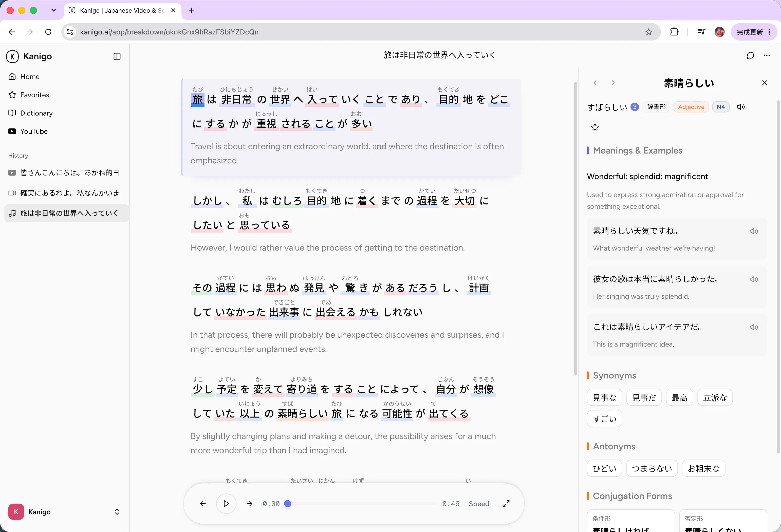The height and width of the screenshot is (532, 781).
Task: Select antonym chip つまらない
Action: click(x=652, y=468)
